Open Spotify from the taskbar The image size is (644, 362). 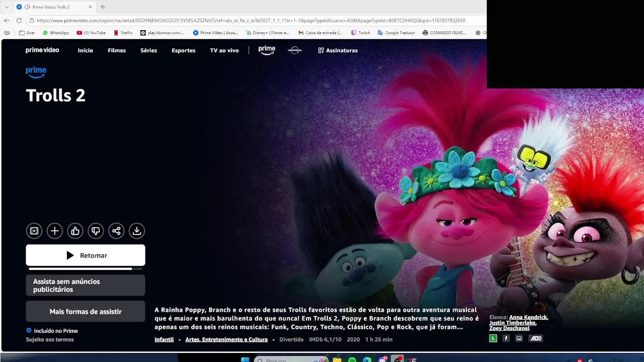click(352, 360)
